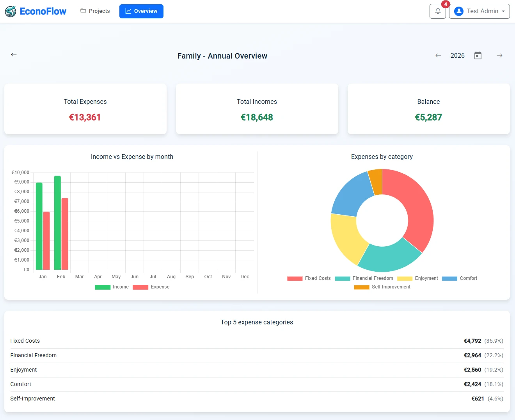The width and height of the screenshot is (515, 420).
Task: Click the red notification count badge
Action: tap(446, 4)
